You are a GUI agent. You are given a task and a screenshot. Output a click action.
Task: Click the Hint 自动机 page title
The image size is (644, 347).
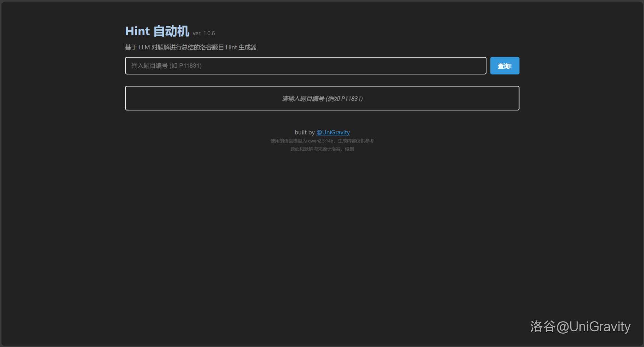[157, 31]
